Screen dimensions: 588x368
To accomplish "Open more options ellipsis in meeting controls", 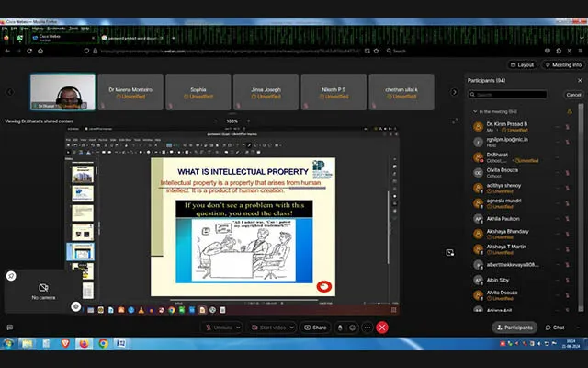I will (x=367, y=328).
